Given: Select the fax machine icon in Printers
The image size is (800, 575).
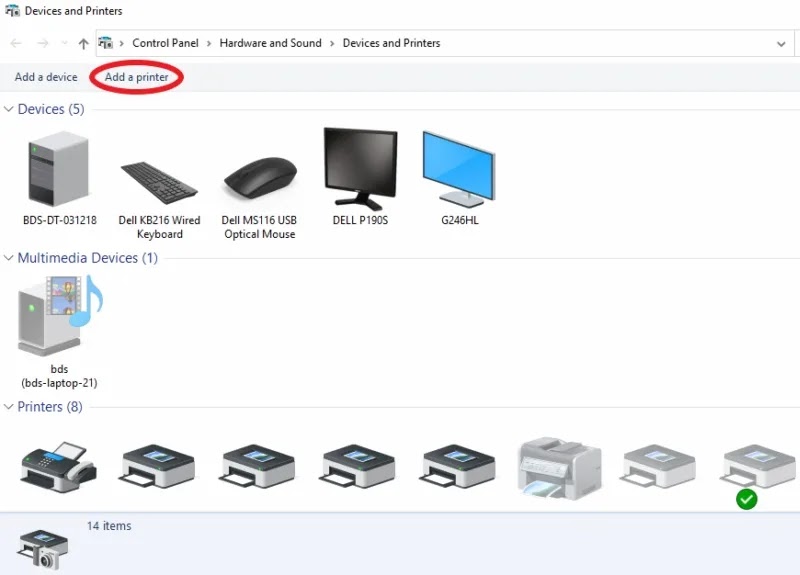Looking at the screenshot, I should [x=58, y=467].
